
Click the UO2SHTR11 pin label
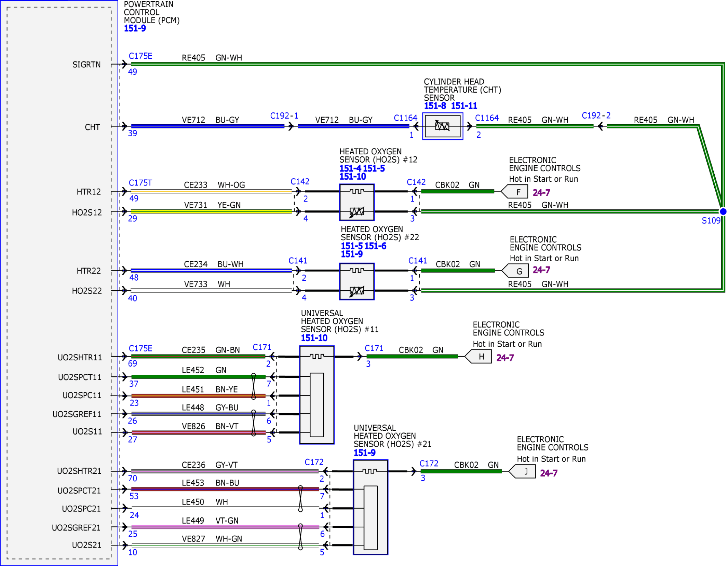80,358
